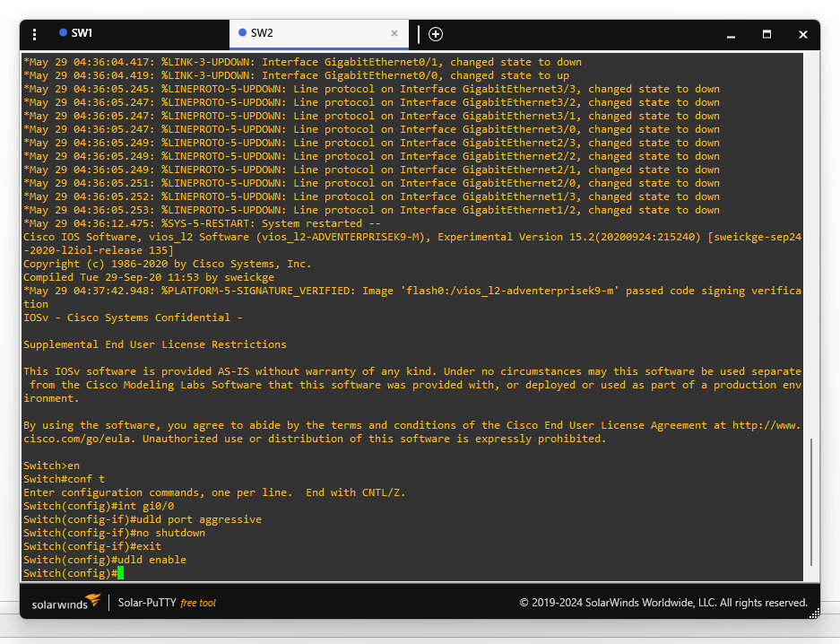Close the SW2 tab

pos(394,33)
